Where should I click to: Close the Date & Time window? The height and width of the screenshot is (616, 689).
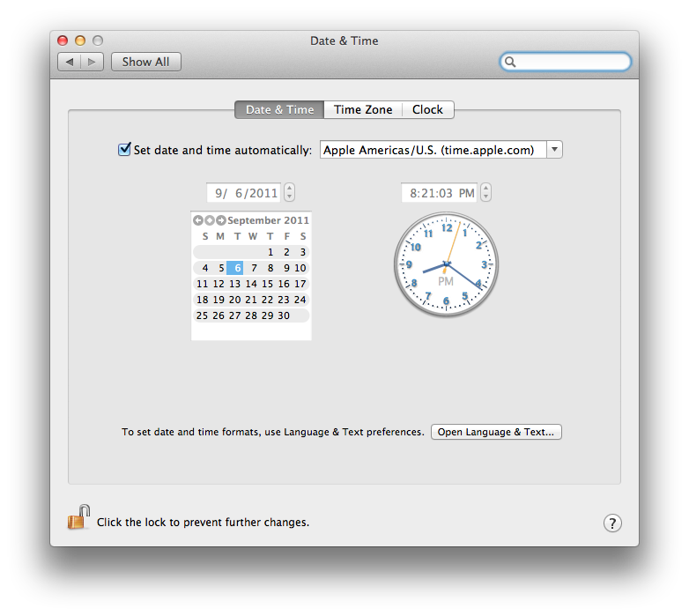point(63,41)
